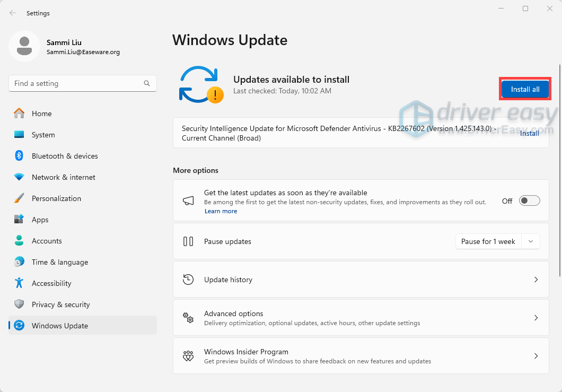Click Install link for Defender update
The height and width of the screenshot is (392, 562).
tap(529, 133)
